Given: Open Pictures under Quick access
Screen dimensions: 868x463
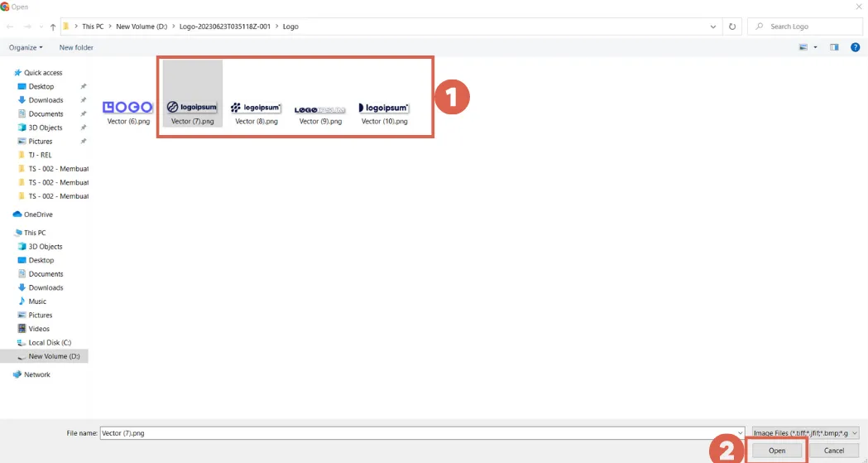Looking at the screenshot, I should (40, 142).
